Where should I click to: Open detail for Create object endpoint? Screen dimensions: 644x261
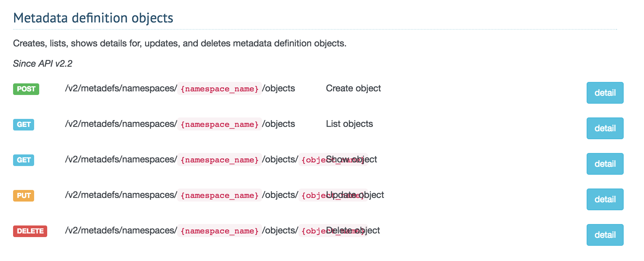(x=605, y=93)
